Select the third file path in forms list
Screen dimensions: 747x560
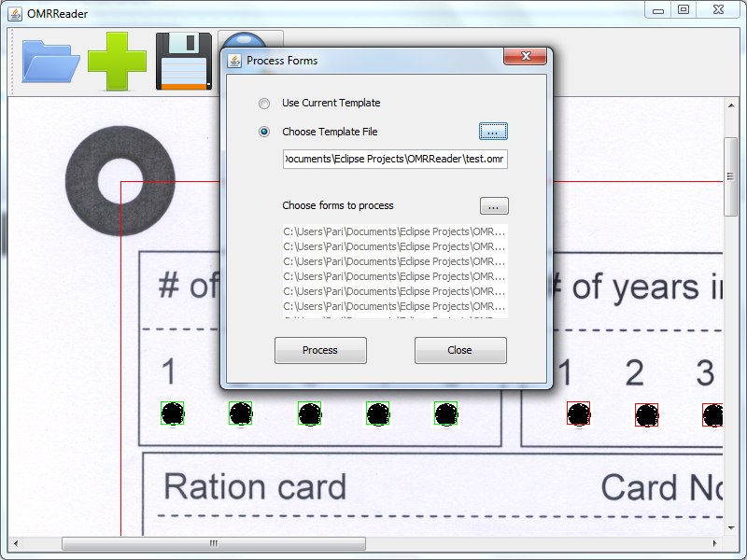tap(394, 261)
